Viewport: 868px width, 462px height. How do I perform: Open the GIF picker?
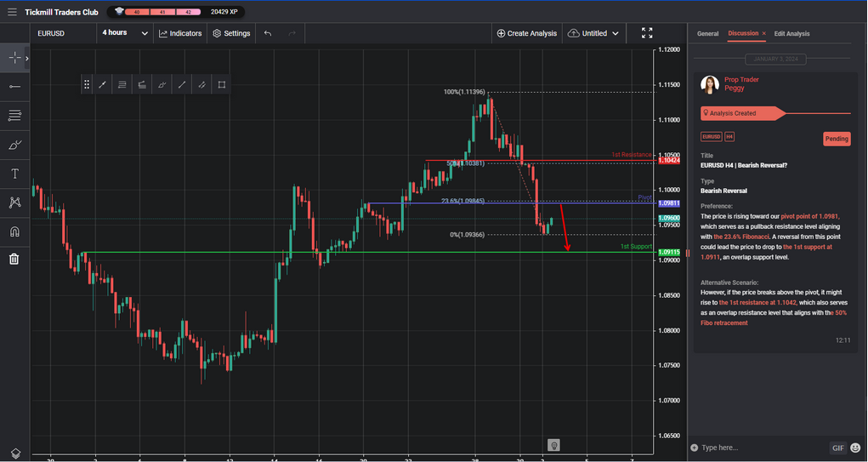click(x=838, y=448)
